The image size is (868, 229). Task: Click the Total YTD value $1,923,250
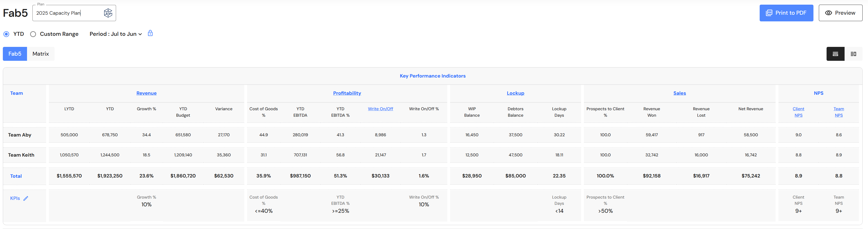tap(110, 176)
